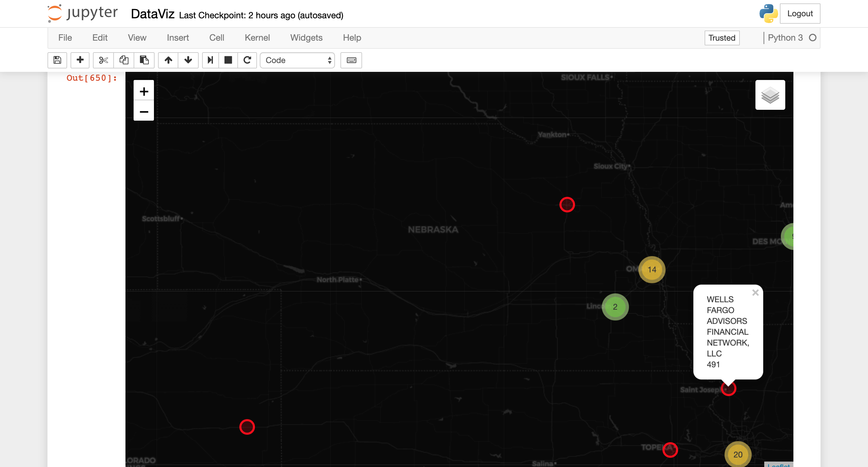868x467 pixels.
Task: Click the Logout button
Action: tap(800, 14)
